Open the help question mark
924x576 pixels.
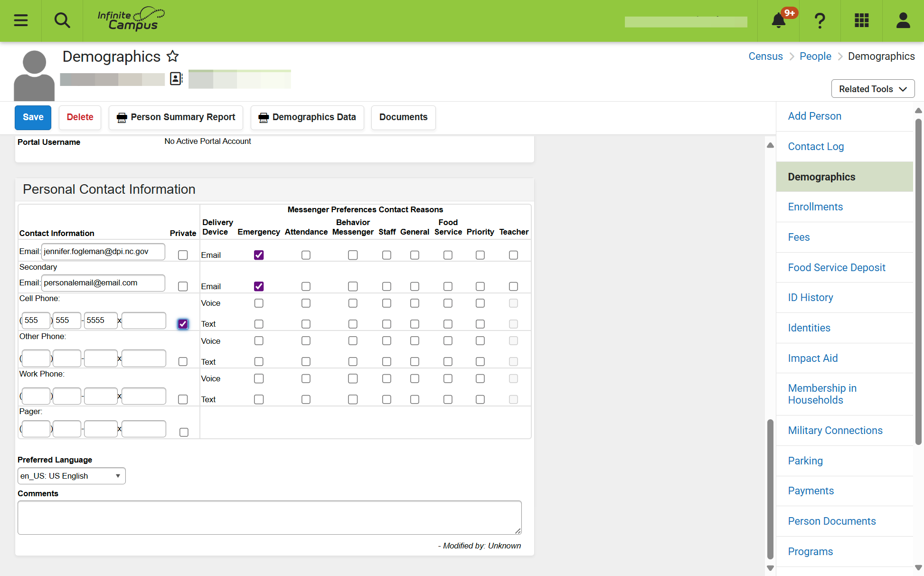[820, 20]
